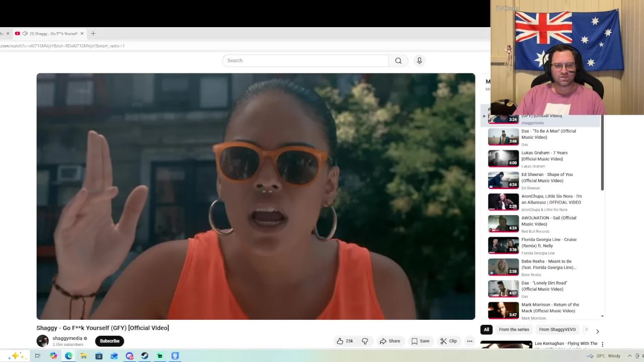Select the All filter chip
644x362 pixels.
point(487,330)
